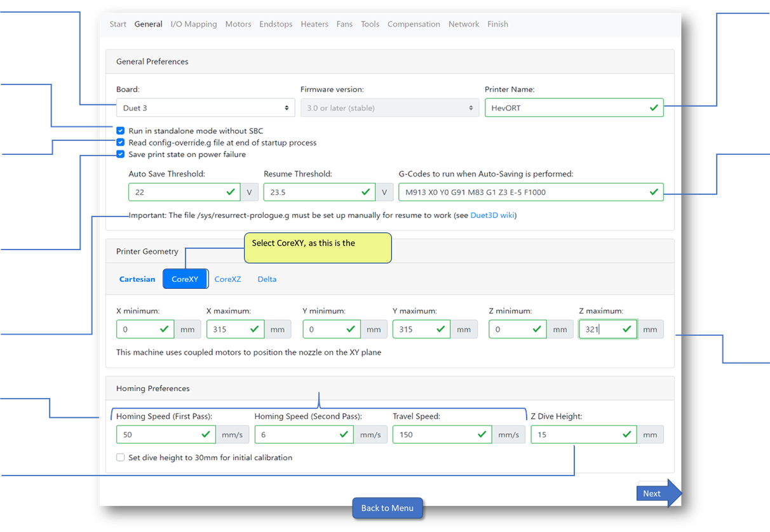This screenshot has width=770, height=532.
Task: Select CoreXZ printer geometry
Action: [227, 279]
